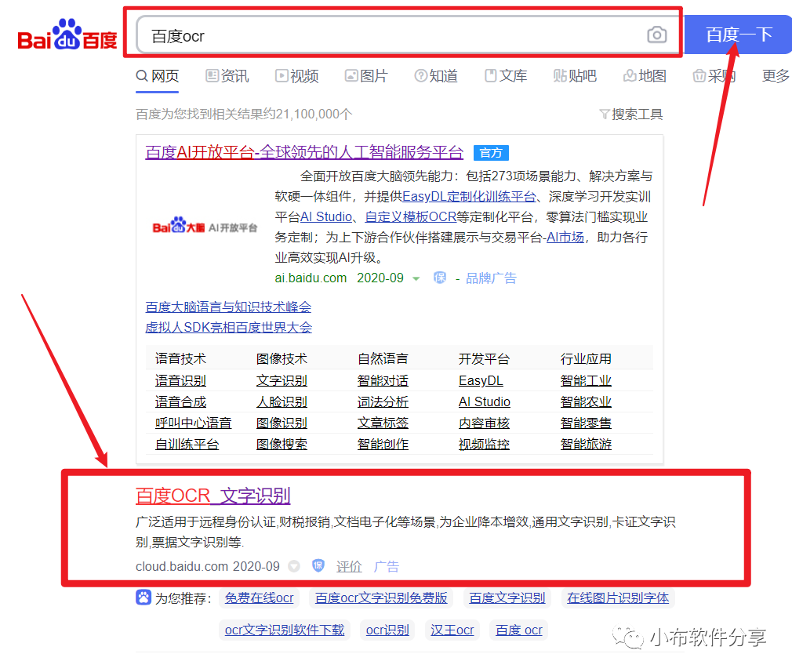Select suggestion 百度 ocr

click(x=519, y=630)
